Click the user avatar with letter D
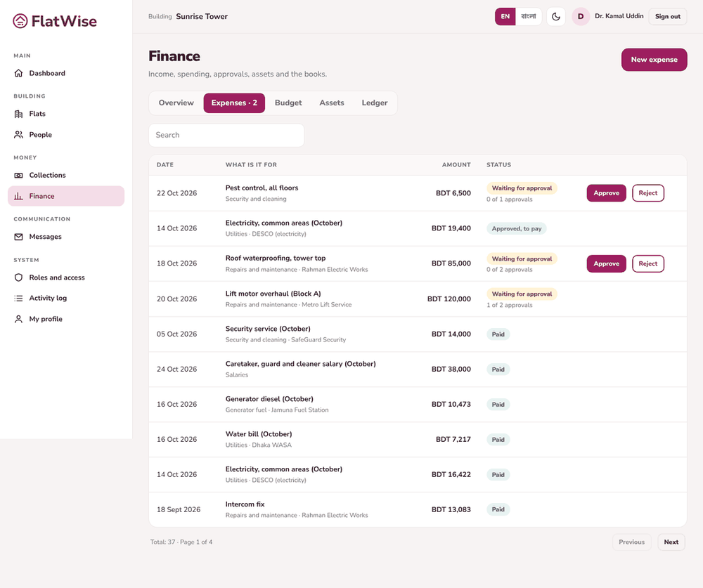The image size is (703, 588). [581, 17]
